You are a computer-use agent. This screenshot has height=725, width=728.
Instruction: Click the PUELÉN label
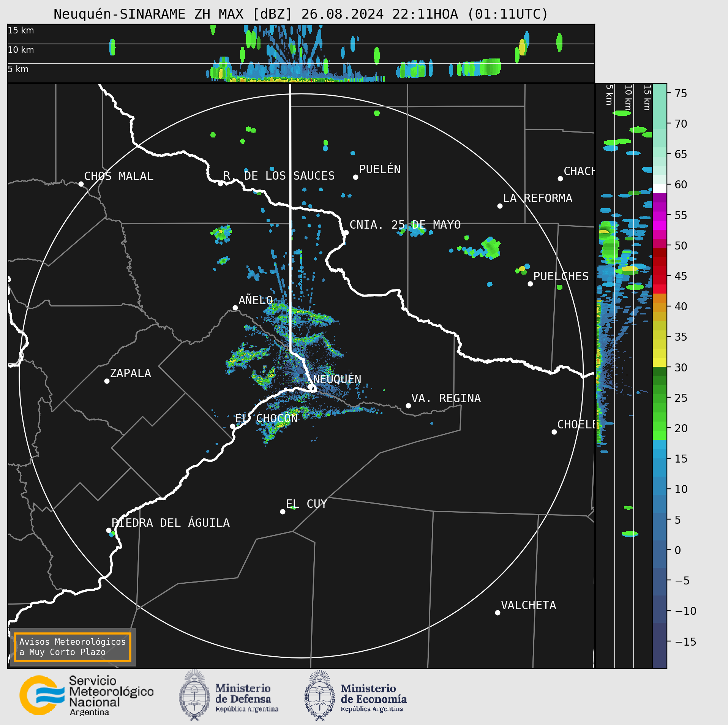(380, 169)
